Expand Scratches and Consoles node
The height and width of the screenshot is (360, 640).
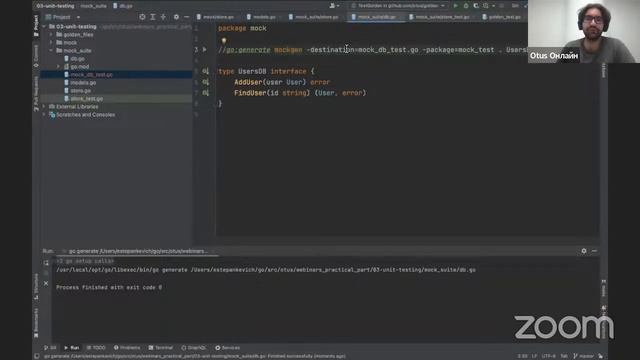pyautogui.click(x=44, y=115)
